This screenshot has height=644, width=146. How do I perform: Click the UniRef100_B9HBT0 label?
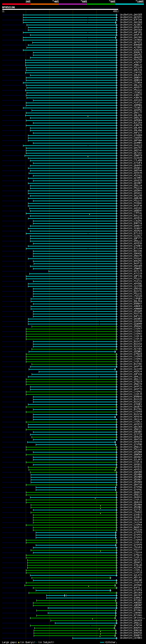[131, 636]
